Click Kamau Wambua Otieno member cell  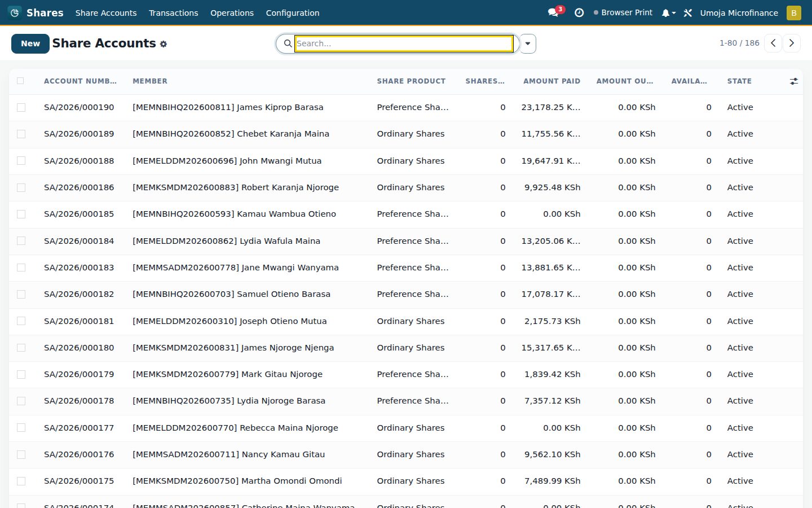coord(234,214)
